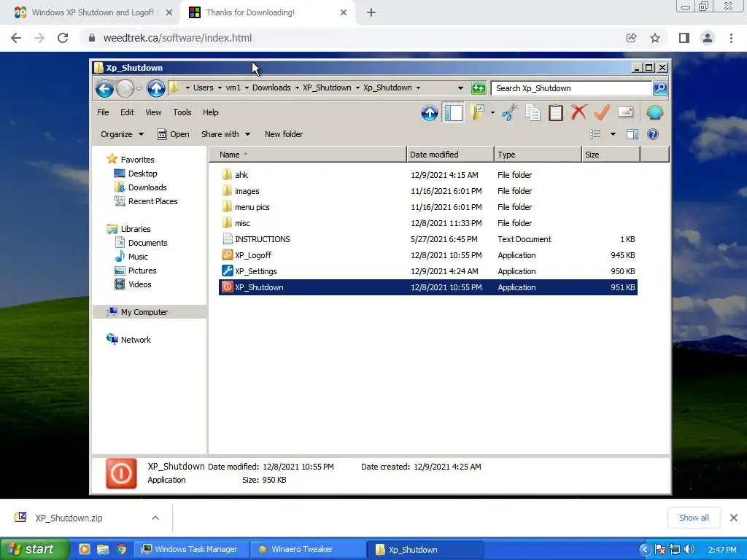747x560 pixels.
Task: Click the green refresh icon beside address bar
Action: coord(479,88)
